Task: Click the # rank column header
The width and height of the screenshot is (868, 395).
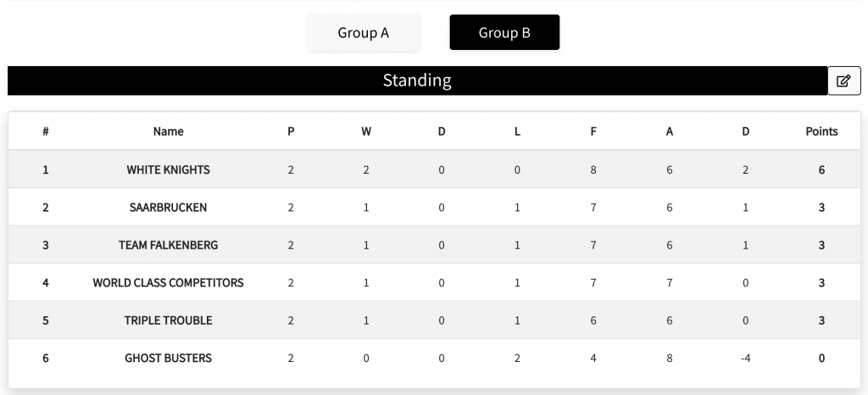Action: click(46, 131)
